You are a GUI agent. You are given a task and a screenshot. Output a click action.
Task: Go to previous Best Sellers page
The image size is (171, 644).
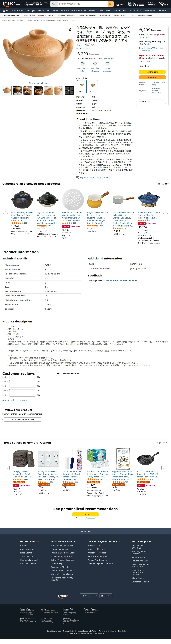click(7, 467)
